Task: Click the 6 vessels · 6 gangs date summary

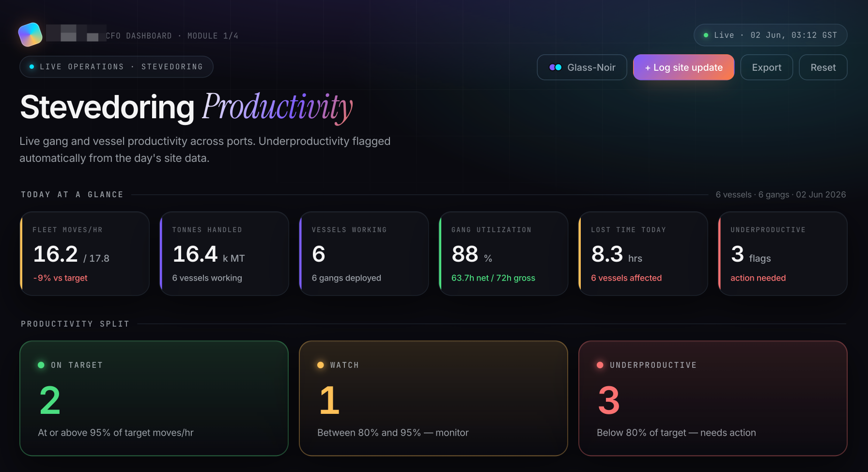Action: pos(781,194)
